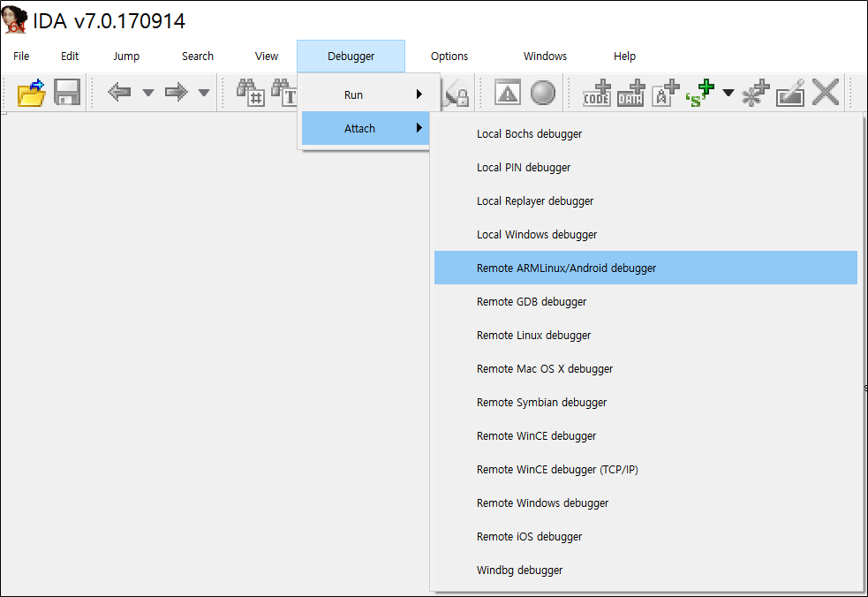Screen dimensions: 868x597
Task: Open the Search menu
Action: point(198,56)
